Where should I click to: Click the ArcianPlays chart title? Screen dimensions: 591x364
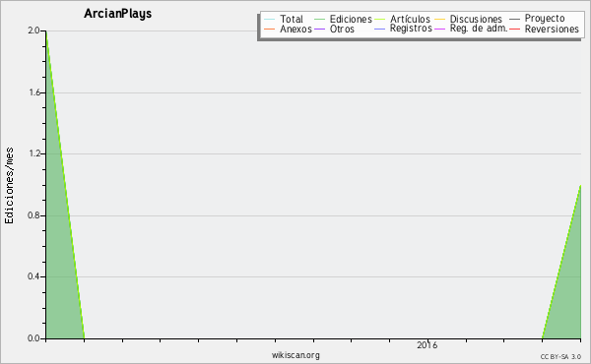(x=118, y=14)
